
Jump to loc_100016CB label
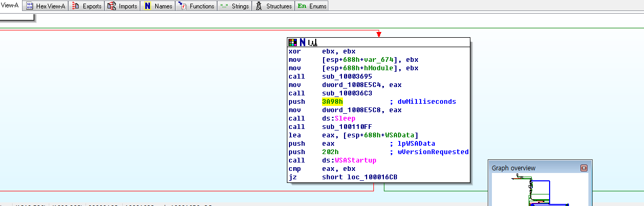[x=372, y=177]
